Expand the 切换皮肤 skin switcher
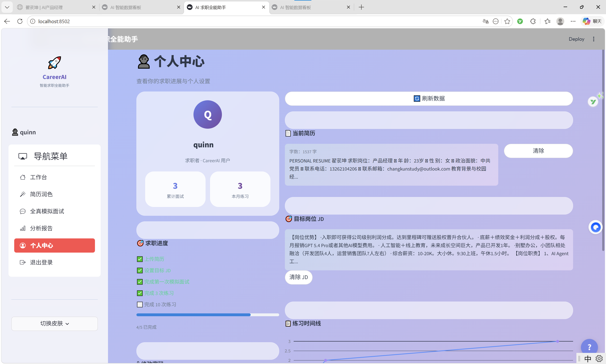Image resolution: width=606 pixels, height=364 pixels. 54,323
